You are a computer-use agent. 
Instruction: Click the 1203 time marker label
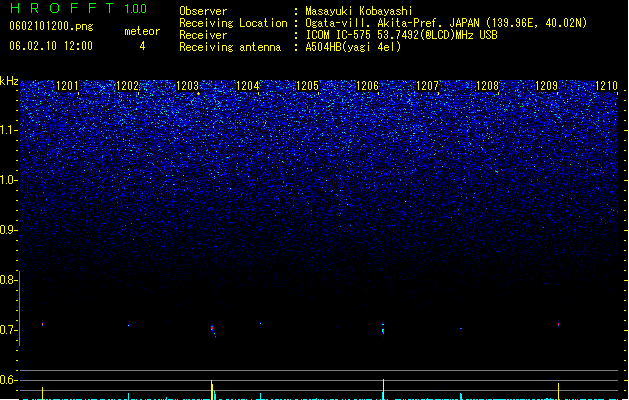coord(187,86)
